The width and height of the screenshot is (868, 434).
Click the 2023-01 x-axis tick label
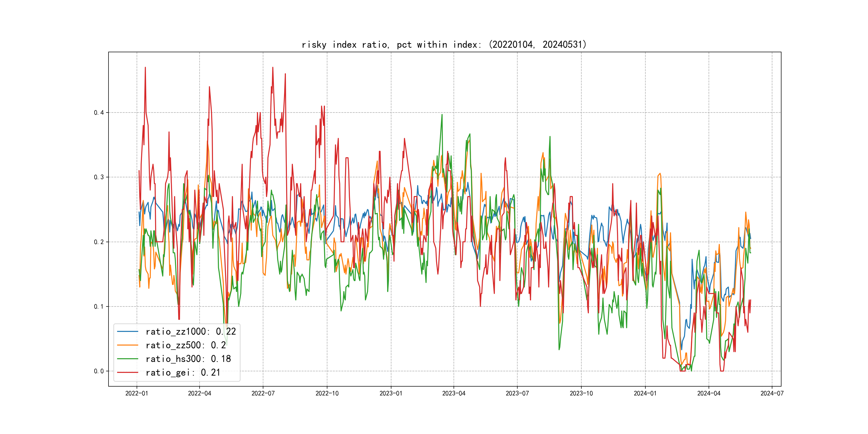coord(391,393)
